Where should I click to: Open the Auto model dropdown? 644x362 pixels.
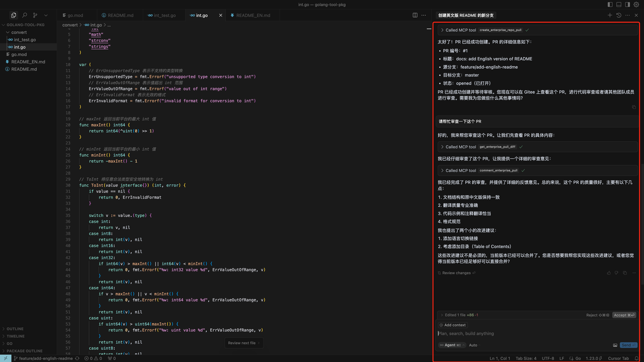(x=474, y=345)
